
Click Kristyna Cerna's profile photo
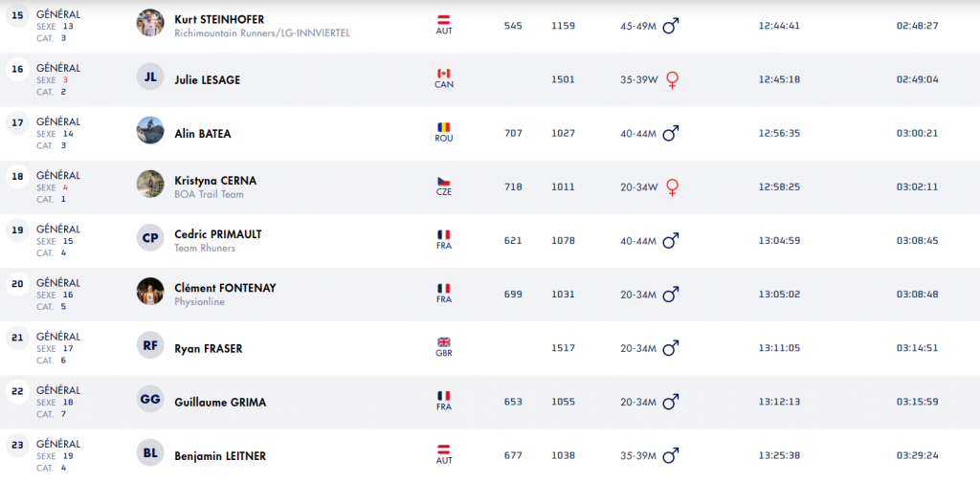coord(150,185)
